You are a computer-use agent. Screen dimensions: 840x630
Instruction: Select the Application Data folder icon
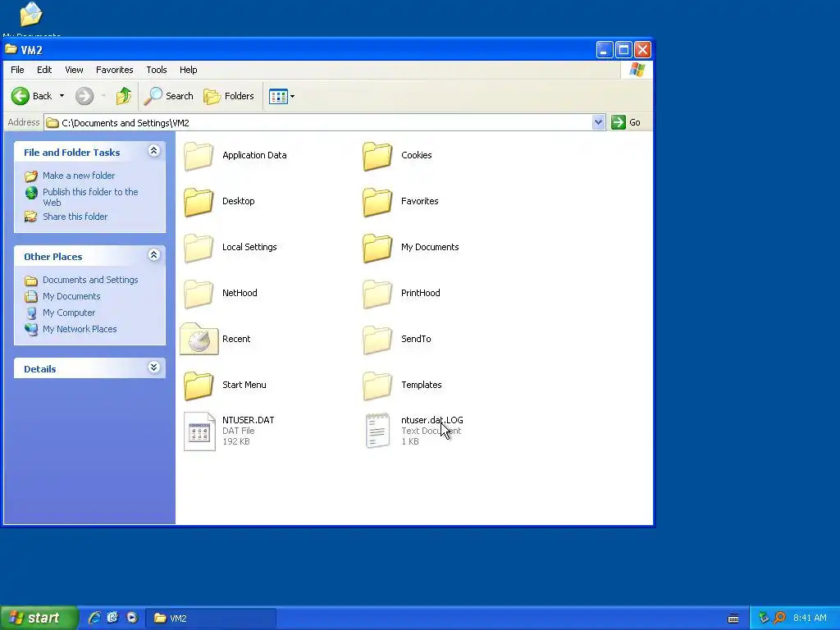[x=199, y=156]
